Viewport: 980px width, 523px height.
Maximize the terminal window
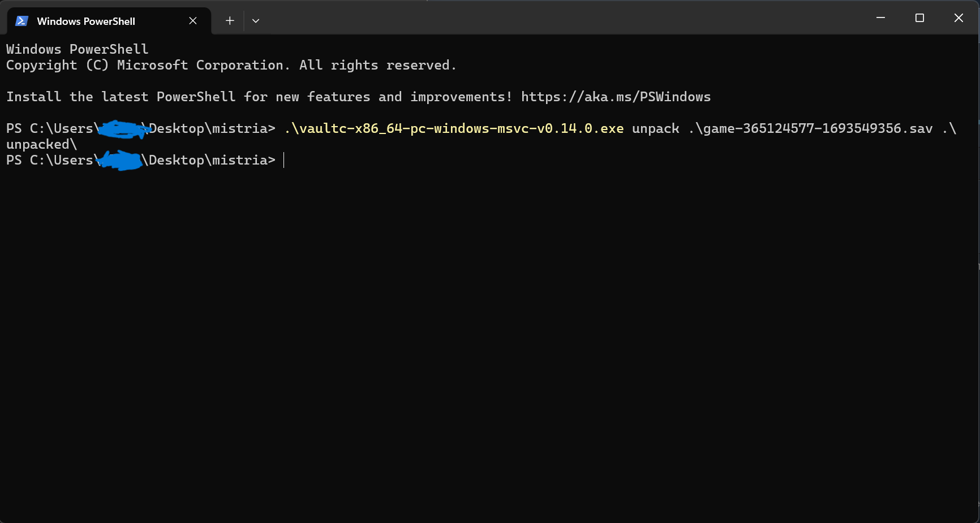tap(919, 18)
